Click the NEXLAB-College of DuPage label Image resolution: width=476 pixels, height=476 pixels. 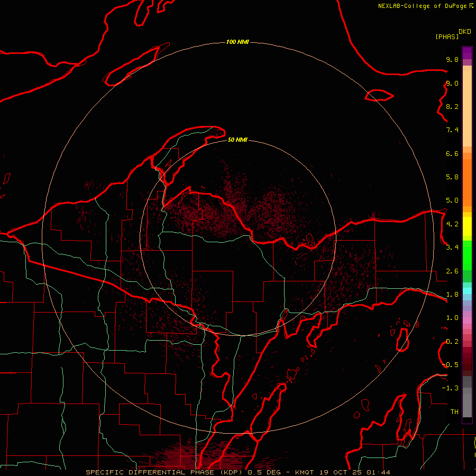pos(422,6)
